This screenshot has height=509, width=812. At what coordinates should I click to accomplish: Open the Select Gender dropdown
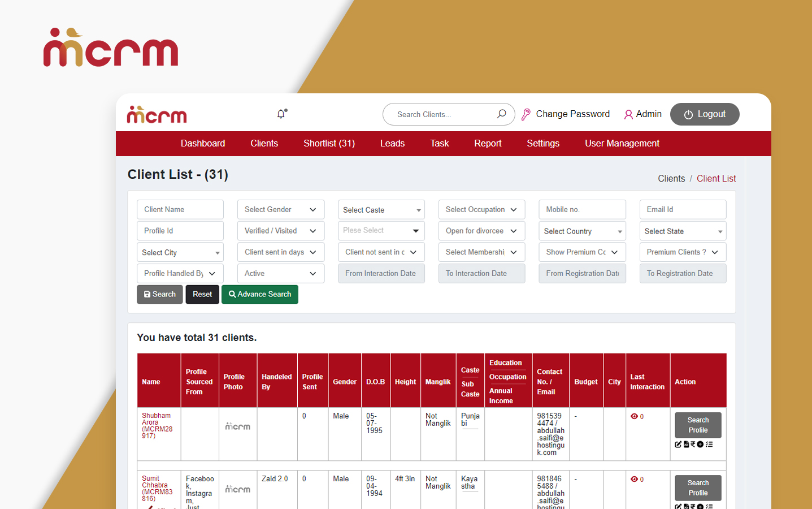click(x=280, y=209)
